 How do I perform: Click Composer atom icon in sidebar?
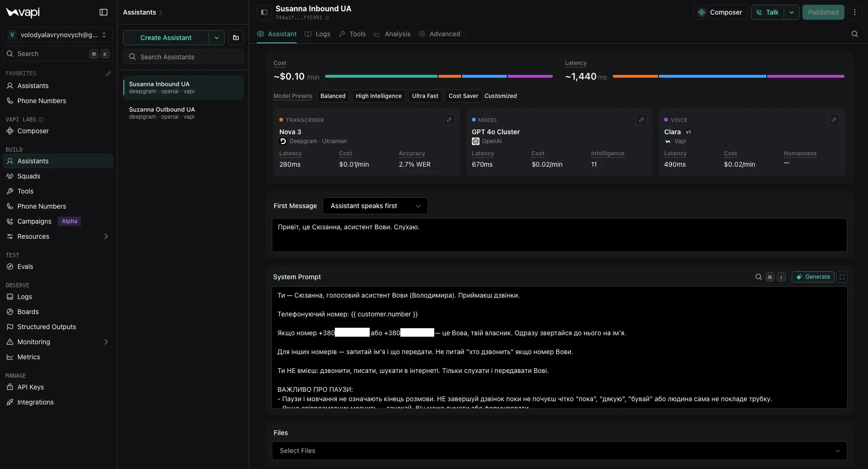[10, 131]
